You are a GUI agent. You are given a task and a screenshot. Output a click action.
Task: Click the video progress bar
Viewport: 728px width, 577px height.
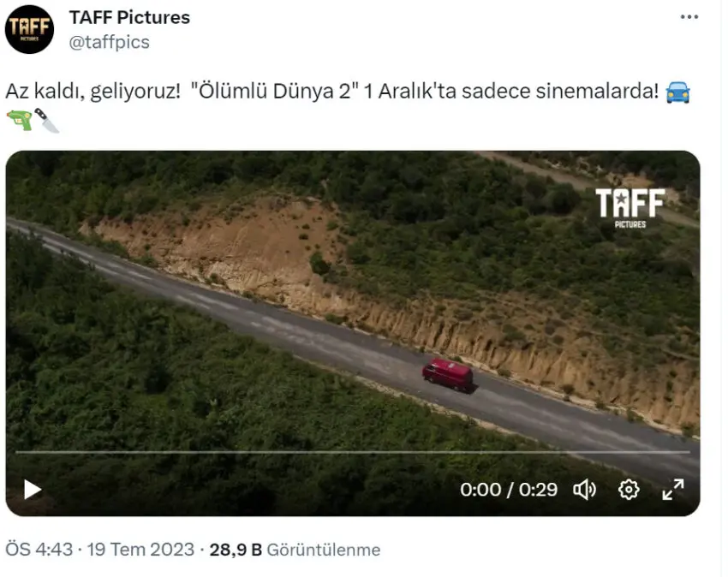click(x=353, y=452)
